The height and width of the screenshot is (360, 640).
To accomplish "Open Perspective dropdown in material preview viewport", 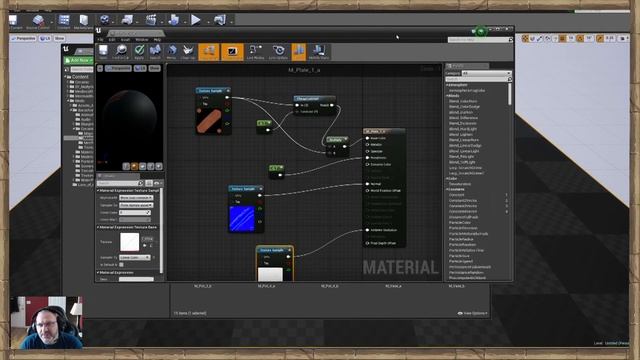I will coord(118,69).
